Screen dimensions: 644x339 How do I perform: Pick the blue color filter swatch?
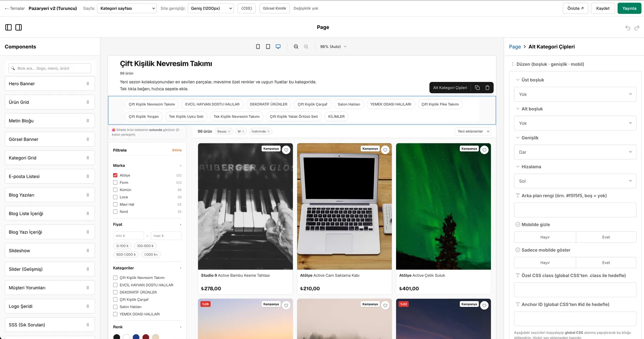point(136,337)
